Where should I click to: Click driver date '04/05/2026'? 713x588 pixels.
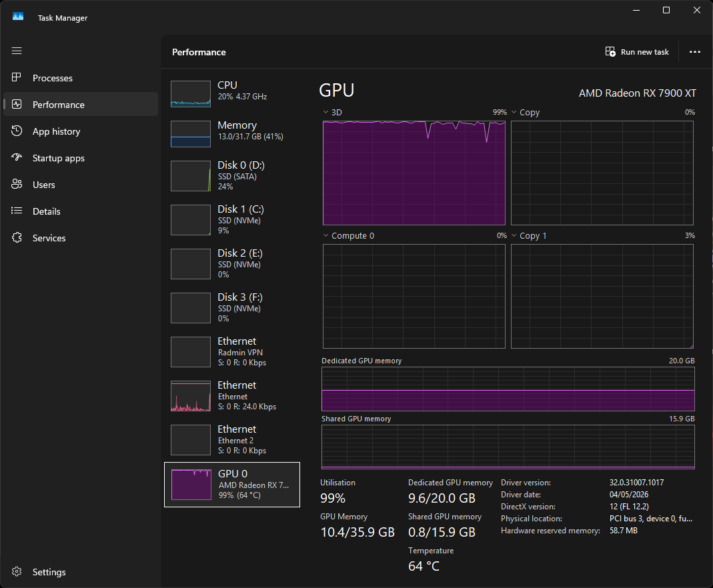click(x=629, y=495)
